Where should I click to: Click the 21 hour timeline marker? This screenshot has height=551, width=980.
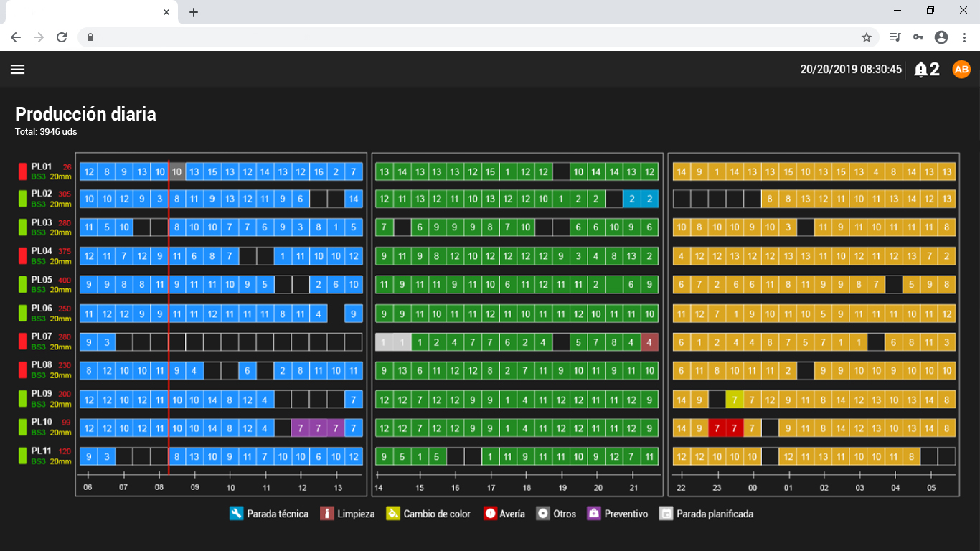coord(633,487)
